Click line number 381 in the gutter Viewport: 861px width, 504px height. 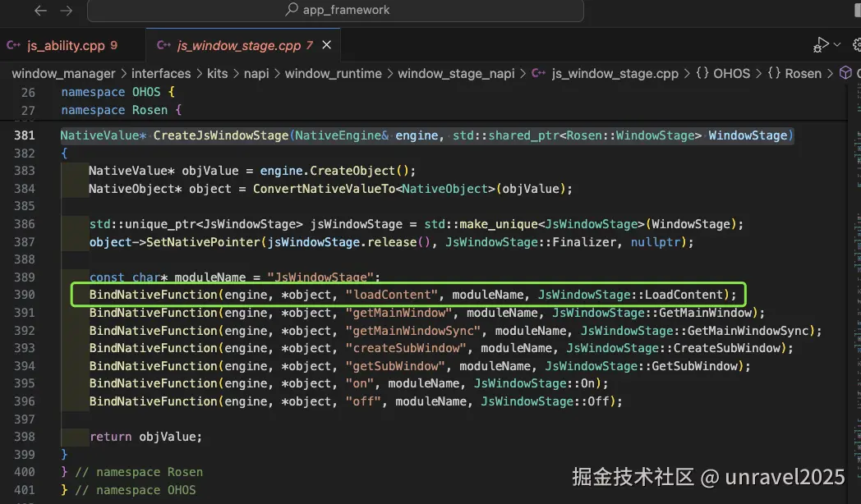tap(25, 135)
